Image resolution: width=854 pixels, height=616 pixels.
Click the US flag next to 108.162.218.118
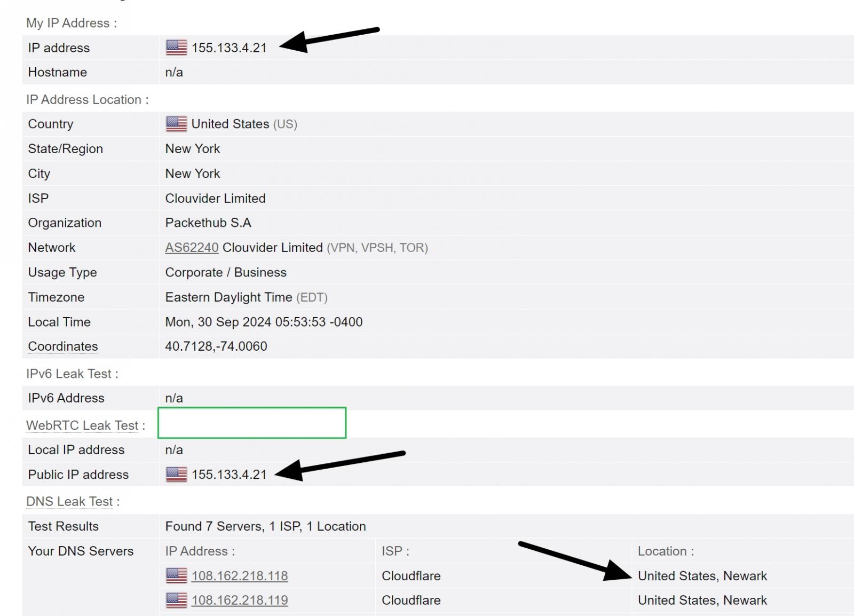point(176,576)
